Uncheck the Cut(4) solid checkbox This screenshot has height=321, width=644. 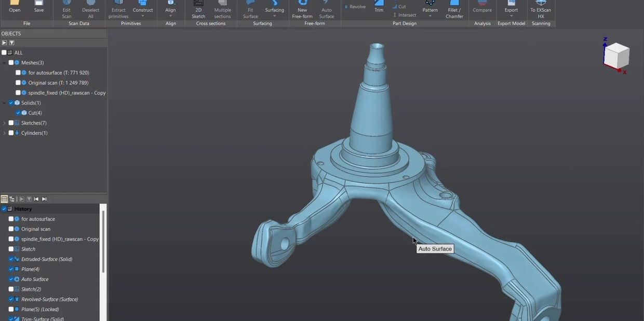pos(18,113)
